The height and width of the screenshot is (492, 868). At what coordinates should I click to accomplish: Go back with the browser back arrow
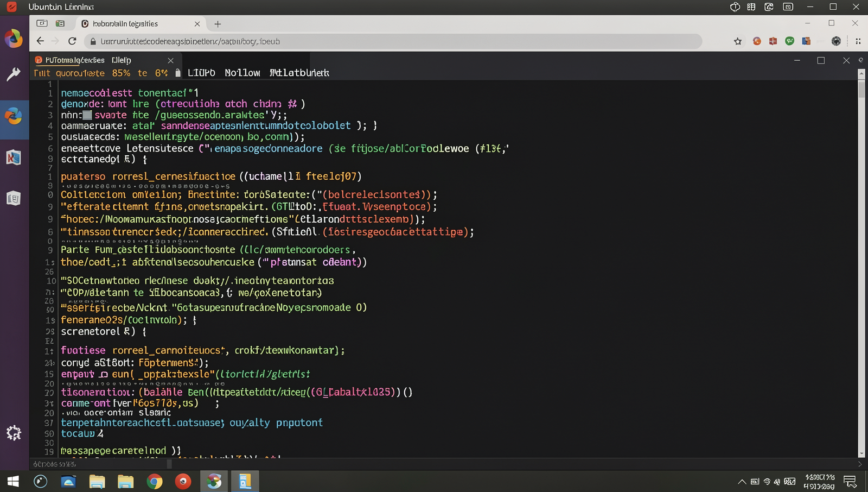40,41
